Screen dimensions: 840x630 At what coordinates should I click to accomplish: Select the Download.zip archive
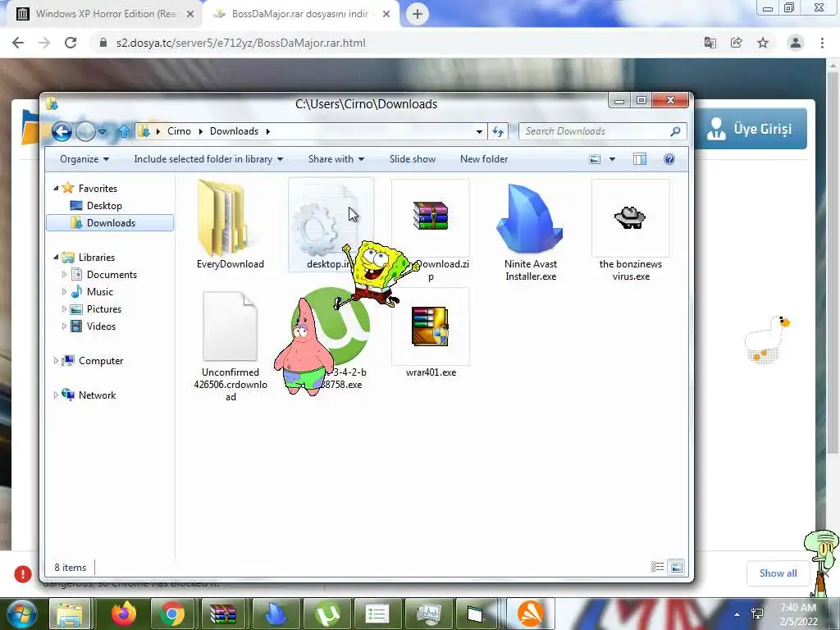[x=431, y=231]
